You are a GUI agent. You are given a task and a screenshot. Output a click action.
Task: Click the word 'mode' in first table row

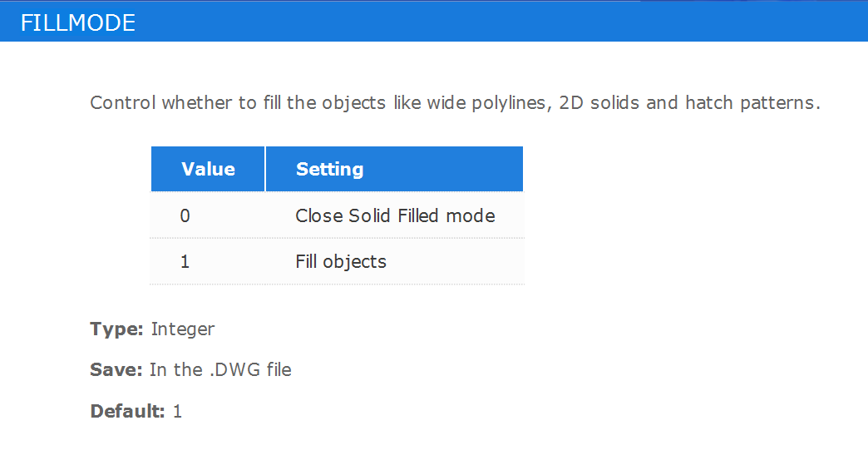point(471,215)
